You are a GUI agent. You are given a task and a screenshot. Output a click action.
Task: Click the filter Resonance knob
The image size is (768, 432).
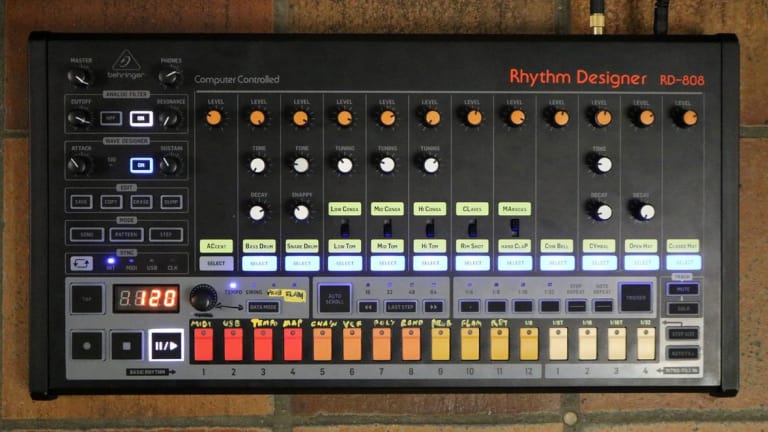[x=169, y=118]
